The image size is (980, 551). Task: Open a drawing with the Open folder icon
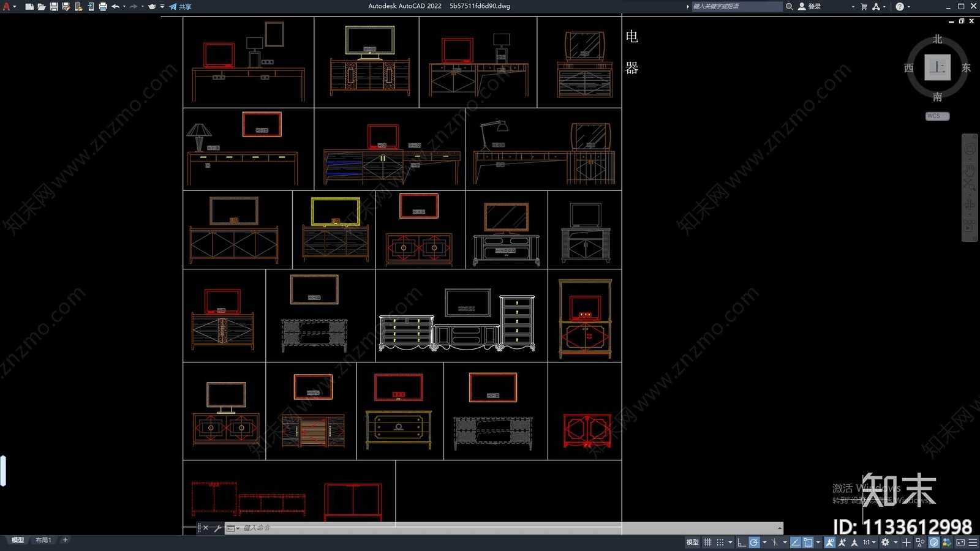[x=41, y=7]
